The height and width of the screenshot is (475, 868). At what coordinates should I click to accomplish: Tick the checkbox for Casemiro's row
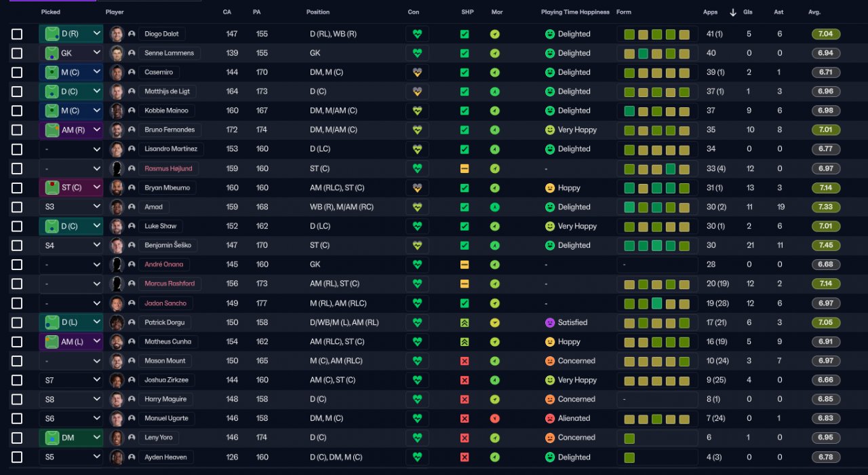coord(17,73)
